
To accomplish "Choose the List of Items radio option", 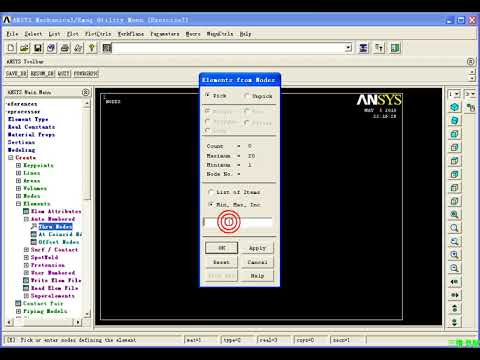I will 211,192.
